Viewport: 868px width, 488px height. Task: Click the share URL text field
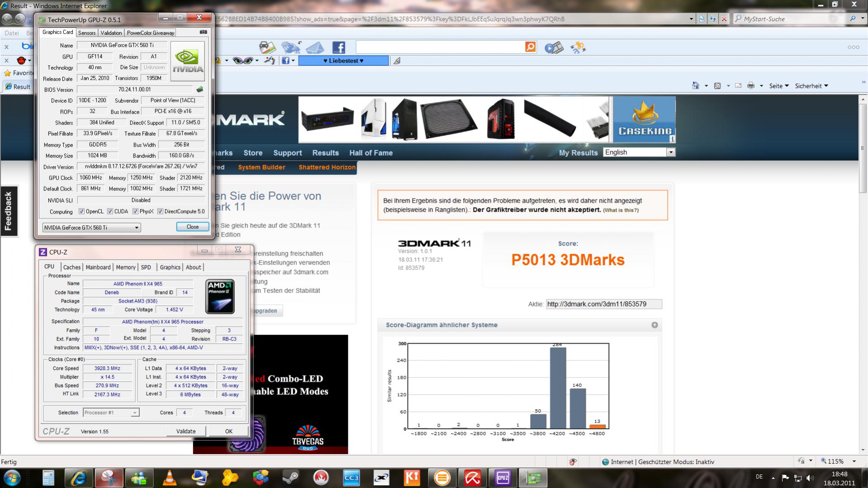click(x=603, y=304)
